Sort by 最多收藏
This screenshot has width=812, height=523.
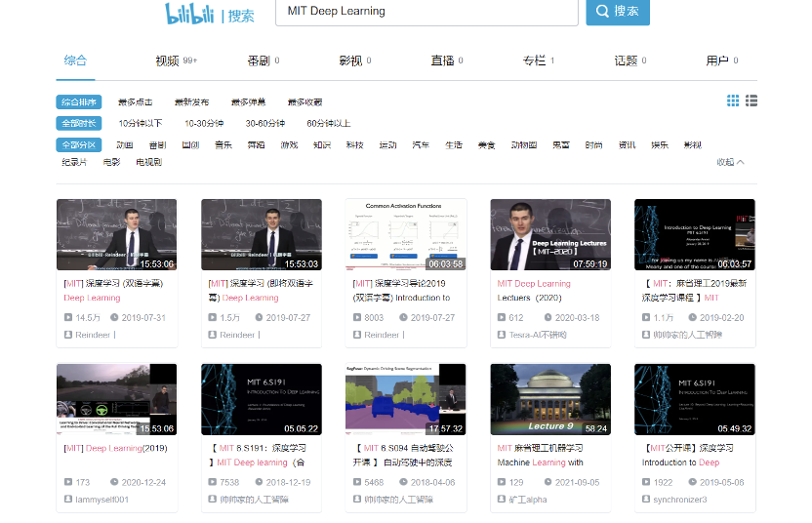304,102
